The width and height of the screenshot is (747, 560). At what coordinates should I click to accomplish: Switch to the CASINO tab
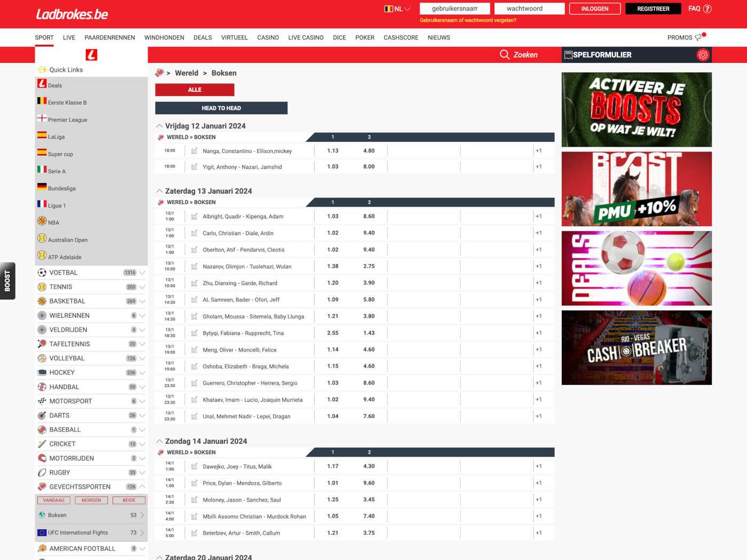268,37
